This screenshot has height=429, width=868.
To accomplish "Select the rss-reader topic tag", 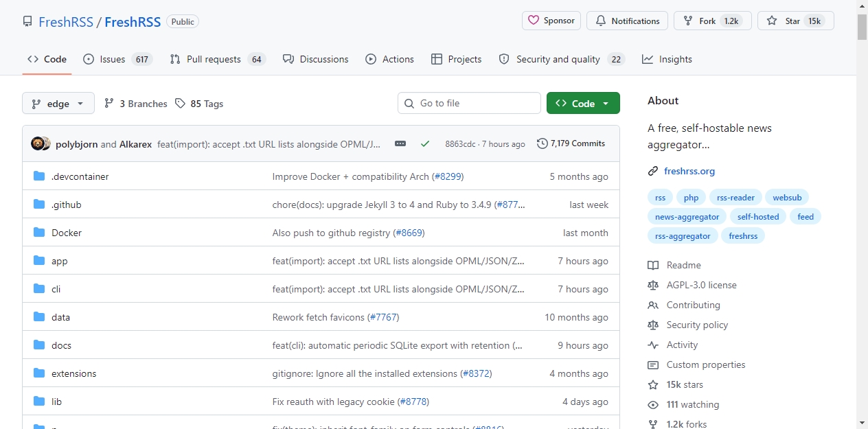I will pyautogui.click(x=735, y=198).
